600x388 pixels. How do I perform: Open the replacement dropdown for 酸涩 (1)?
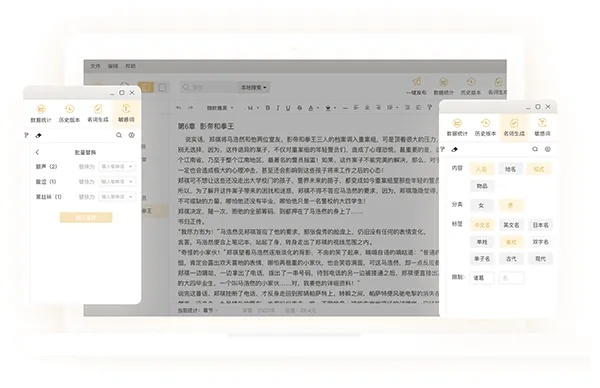(117, 181)
